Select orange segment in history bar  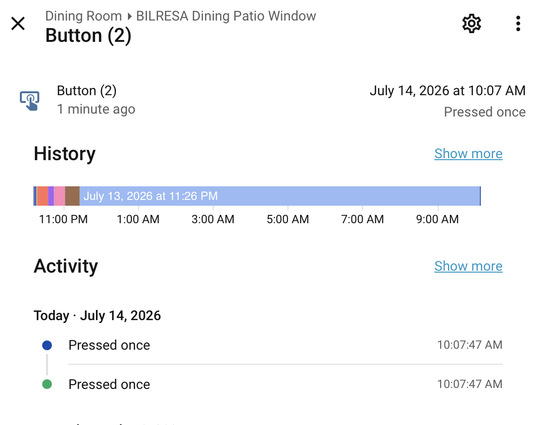[43, 196]
